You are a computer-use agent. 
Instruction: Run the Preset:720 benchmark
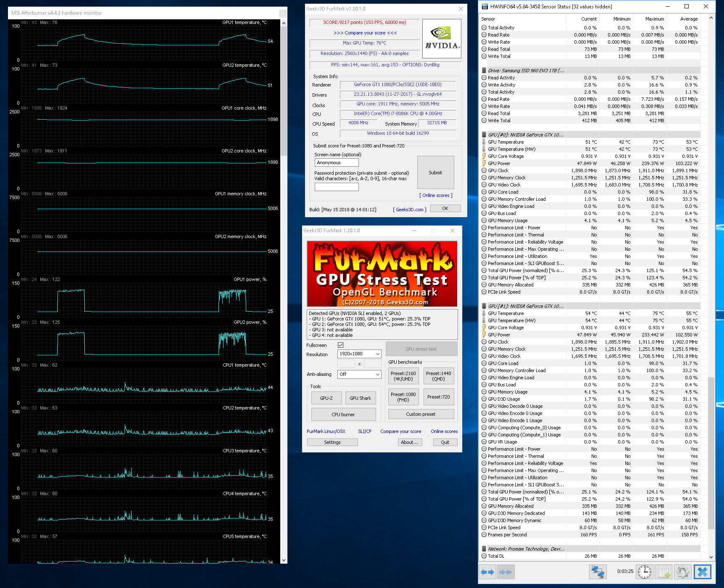point(439,397)
